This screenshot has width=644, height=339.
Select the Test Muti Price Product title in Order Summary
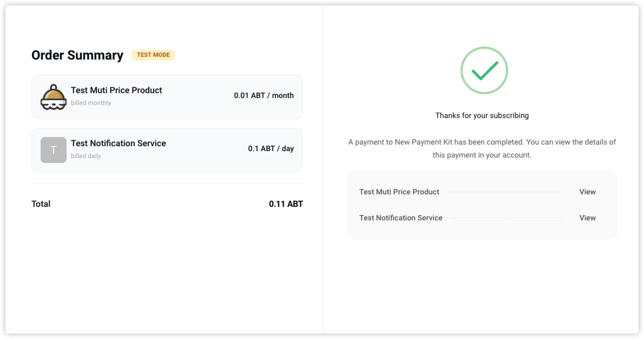pos(116,90)
